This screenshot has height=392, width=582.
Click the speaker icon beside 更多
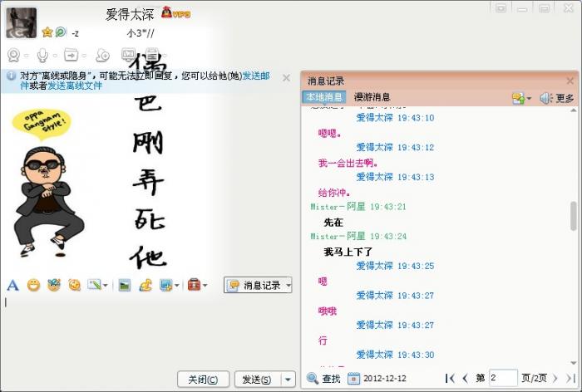point(546,98)
